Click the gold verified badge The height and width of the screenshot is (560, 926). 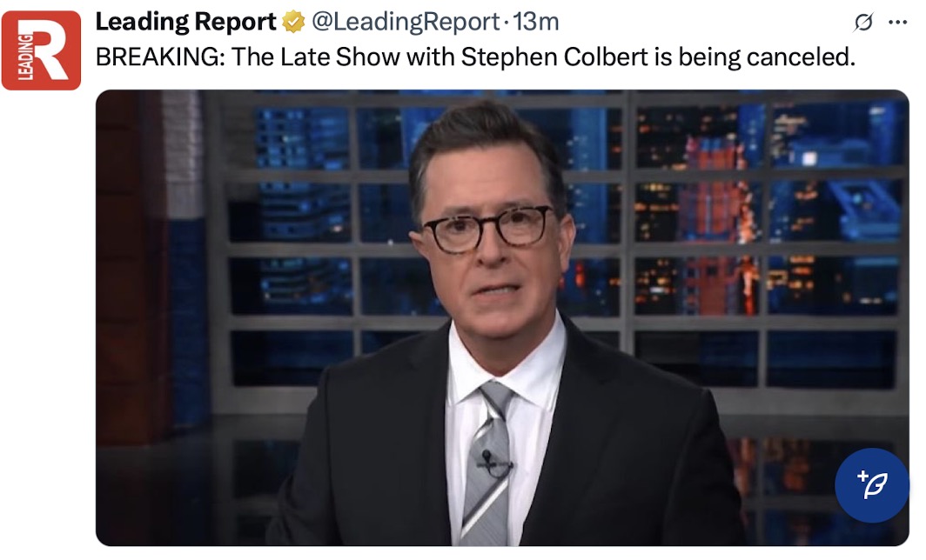(293, 23)
